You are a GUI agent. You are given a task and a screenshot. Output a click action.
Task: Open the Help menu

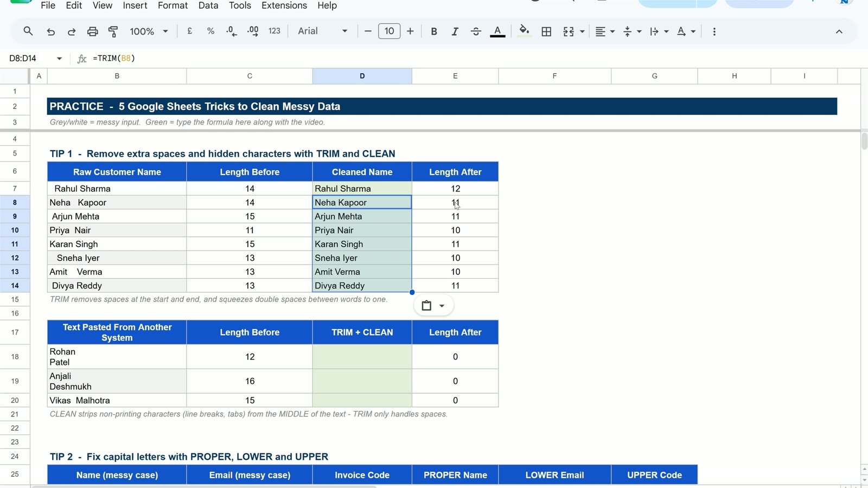(x=327, y=5)
